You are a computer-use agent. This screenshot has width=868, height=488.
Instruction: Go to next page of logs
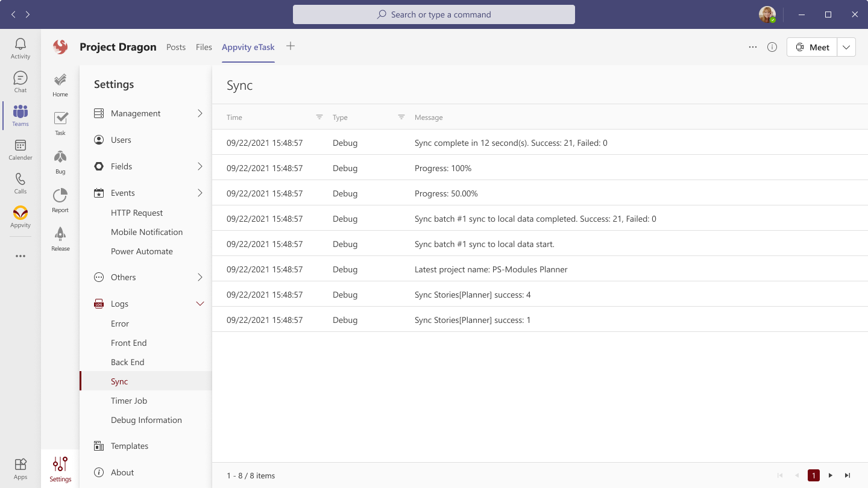831,475
